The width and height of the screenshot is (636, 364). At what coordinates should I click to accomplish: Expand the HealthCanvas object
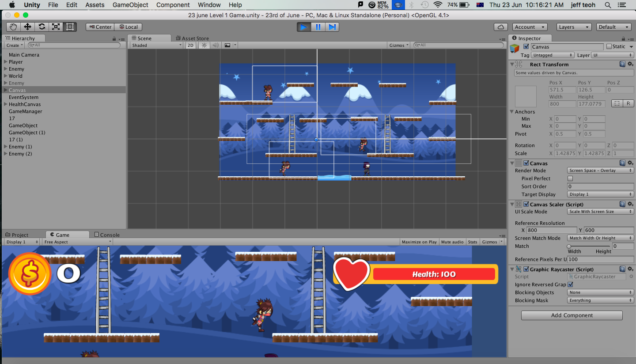(6, 104)
